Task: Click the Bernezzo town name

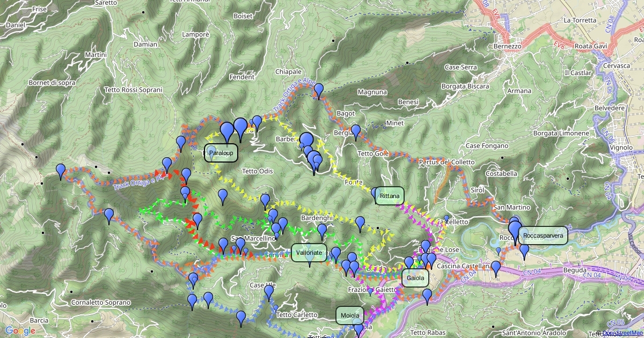Action: 507,46
